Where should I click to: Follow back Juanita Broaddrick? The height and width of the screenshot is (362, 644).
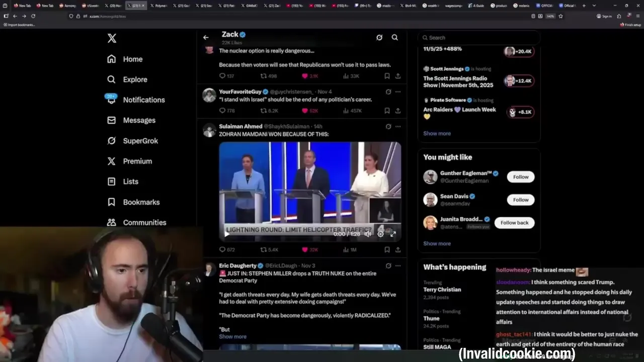514,223
